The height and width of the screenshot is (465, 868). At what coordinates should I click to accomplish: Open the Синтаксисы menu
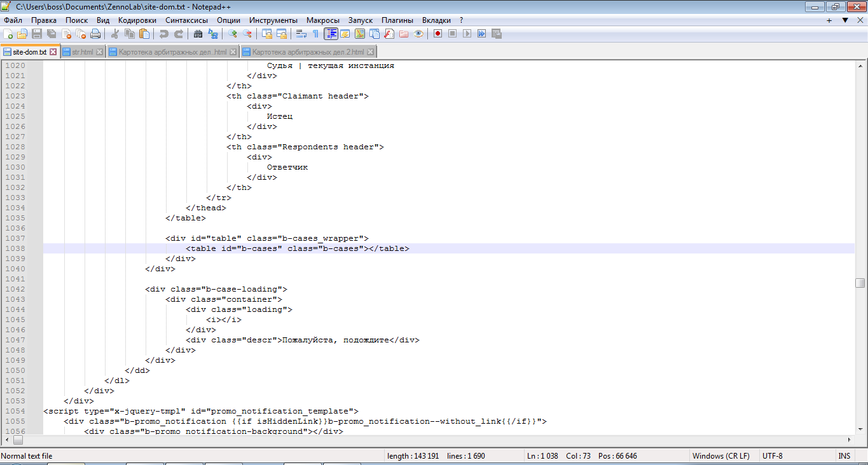coord(186,20)
